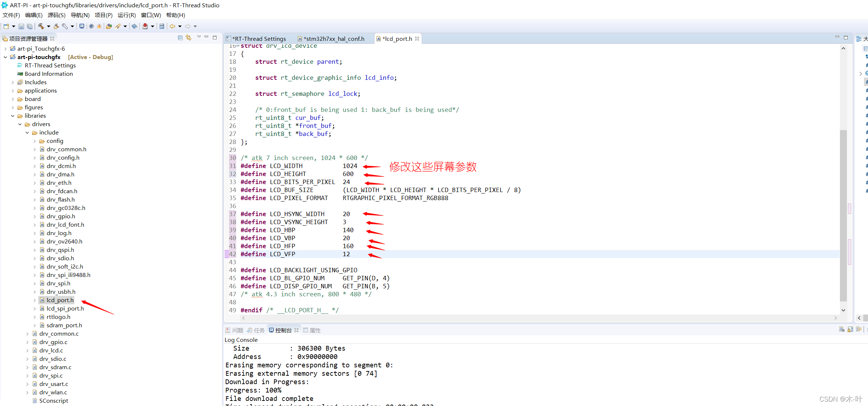Click the LCD_VFP value 12
Screen dimensions: 868x406
(346, 254)
